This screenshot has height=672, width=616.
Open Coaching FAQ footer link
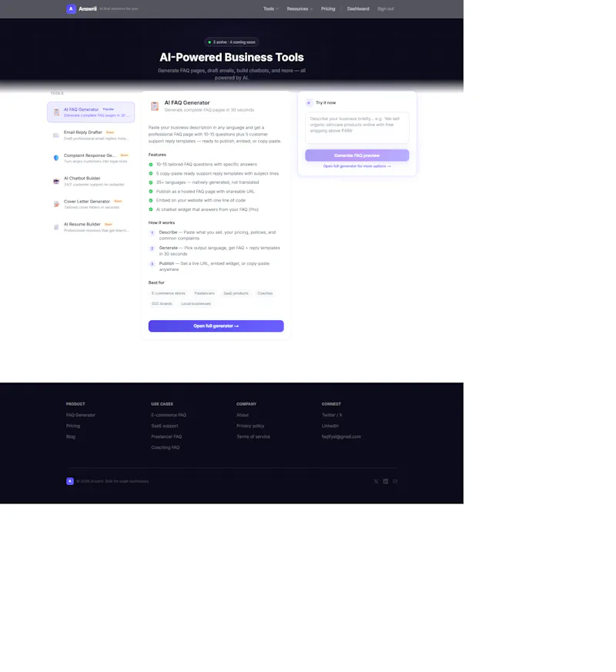[x=165, y=447]
